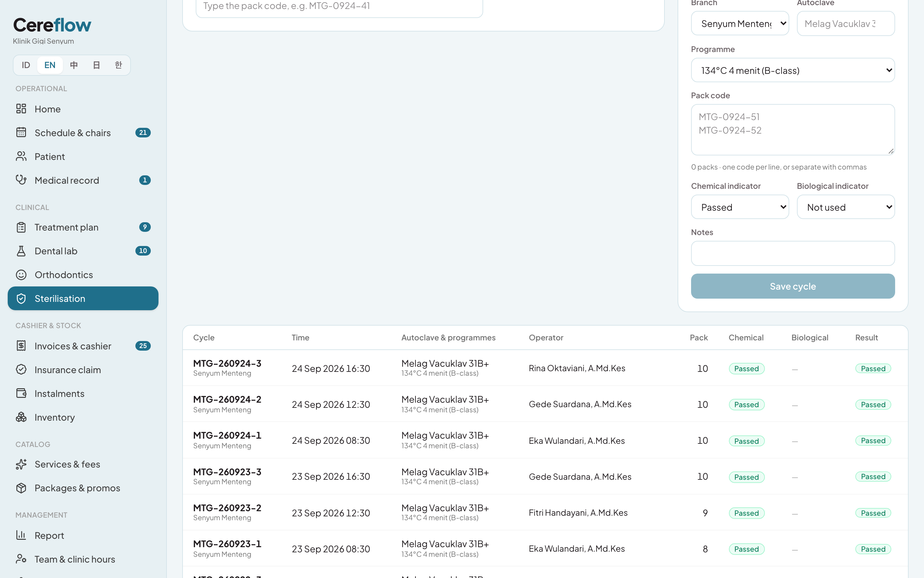
Task: Switch language to Korean (한)
Action: pos(118,65)
